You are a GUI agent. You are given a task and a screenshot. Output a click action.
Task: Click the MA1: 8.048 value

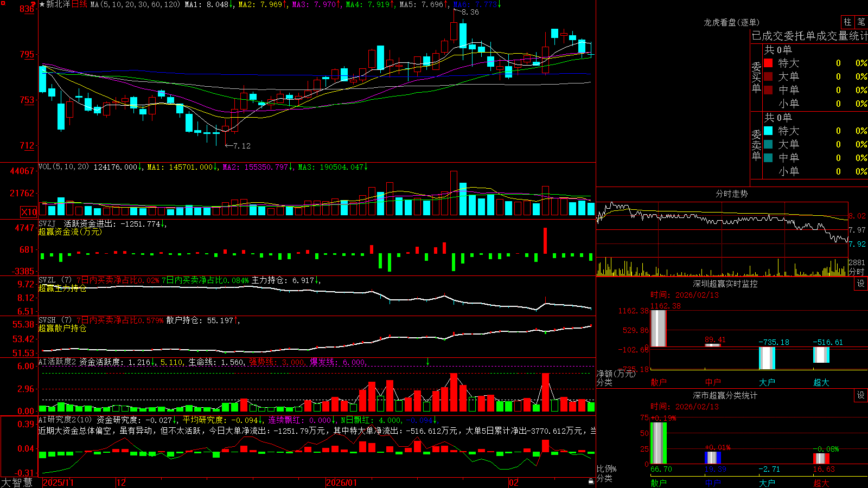(x=209, y=4)
